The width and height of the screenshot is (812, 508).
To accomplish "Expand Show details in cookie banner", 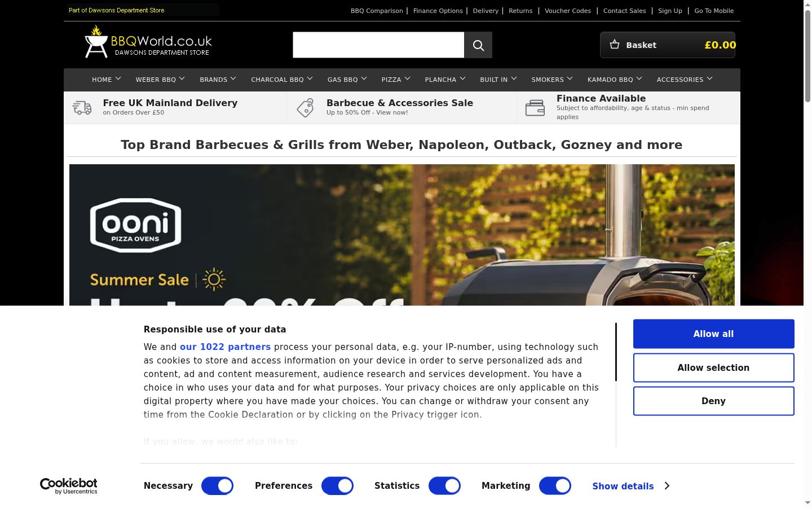I will pyautogui.click(x=631, y=486).
